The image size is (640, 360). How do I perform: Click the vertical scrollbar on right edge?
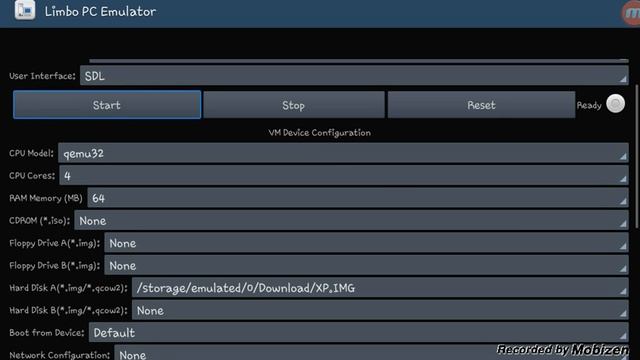637,156
